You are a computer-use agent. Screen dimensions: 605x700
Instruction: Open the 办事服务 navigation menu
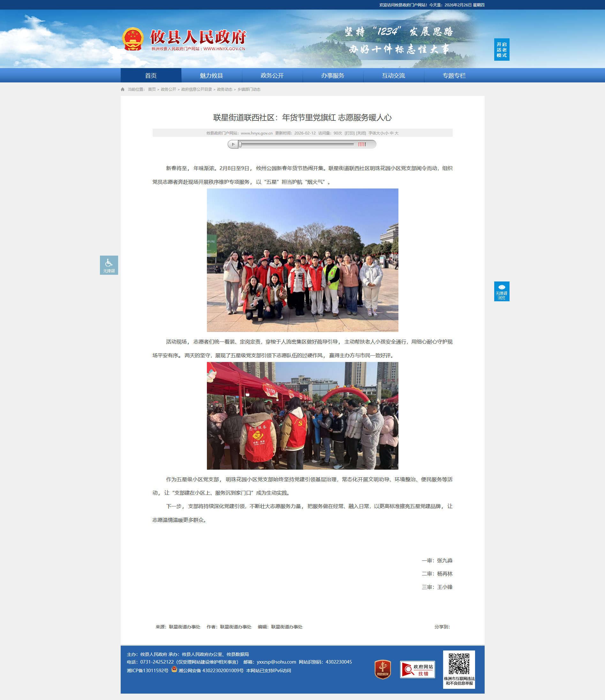[x=333, y=75]
